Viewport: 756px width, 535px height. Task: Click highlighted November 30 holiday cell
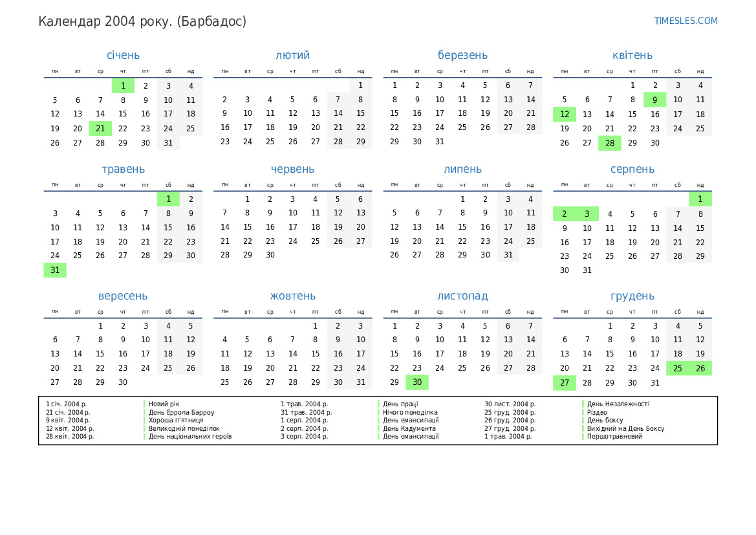click(x=417, y=382)
